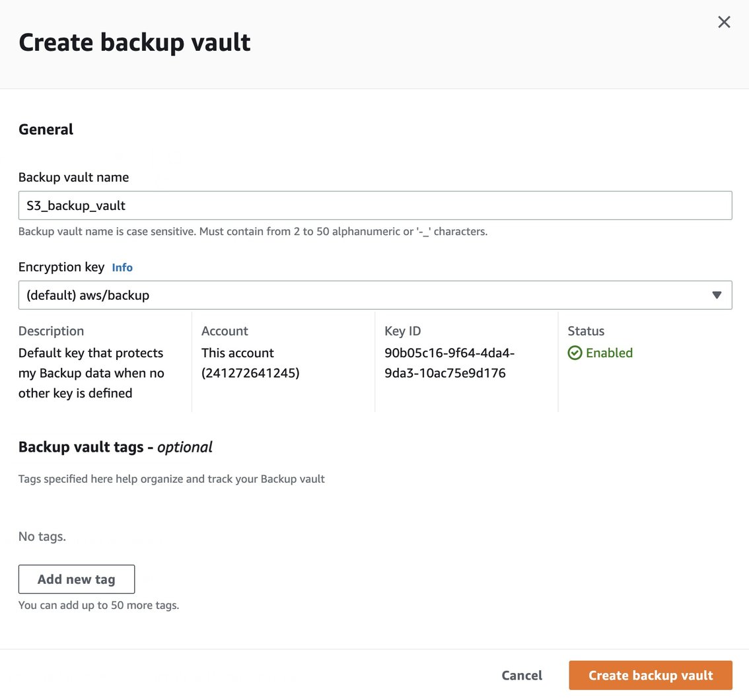
Task: Close the Create backup vault dialog
Action: point(724,22)
